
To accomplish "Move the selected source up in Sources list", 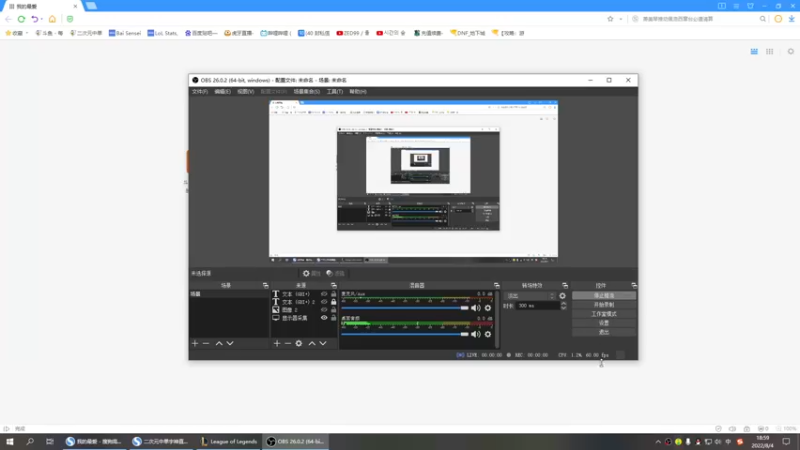I will coord(312,343).
